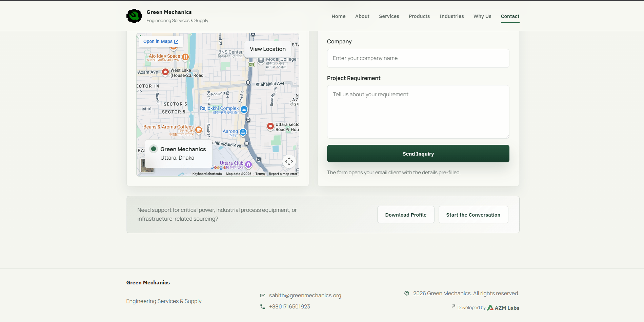Click the Green Mechanics Uttara, Dhaka card
644x322 pixels.
179,154
